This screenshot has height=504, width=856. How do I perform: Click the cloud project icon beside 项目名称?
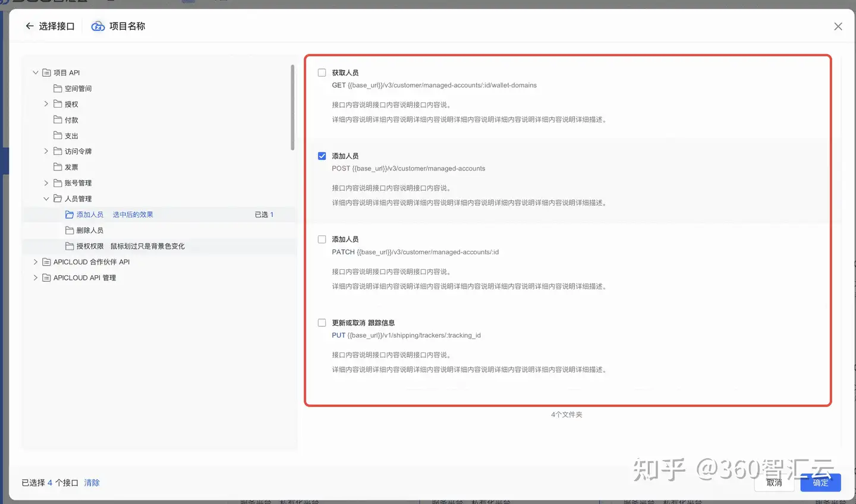tap(97, 26)
